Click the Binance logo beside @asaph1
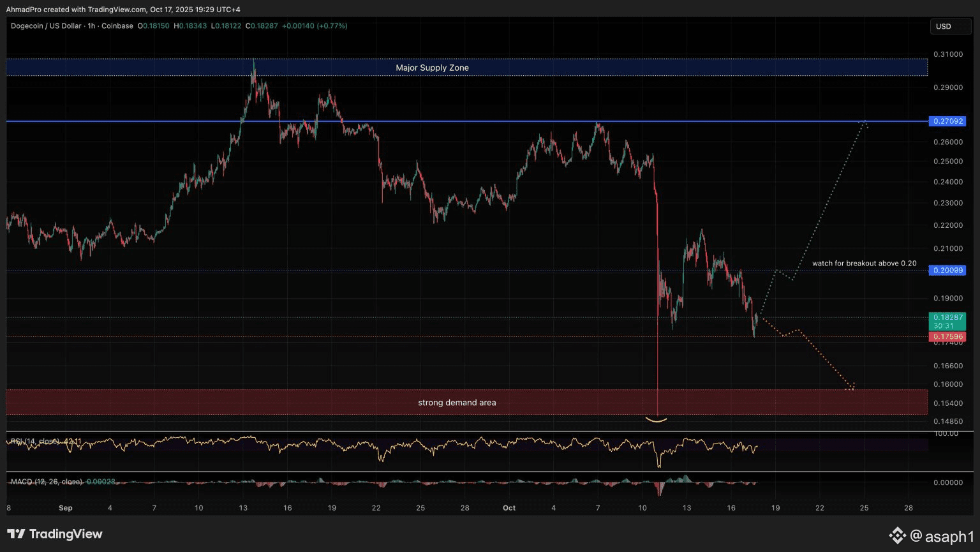 897,535
